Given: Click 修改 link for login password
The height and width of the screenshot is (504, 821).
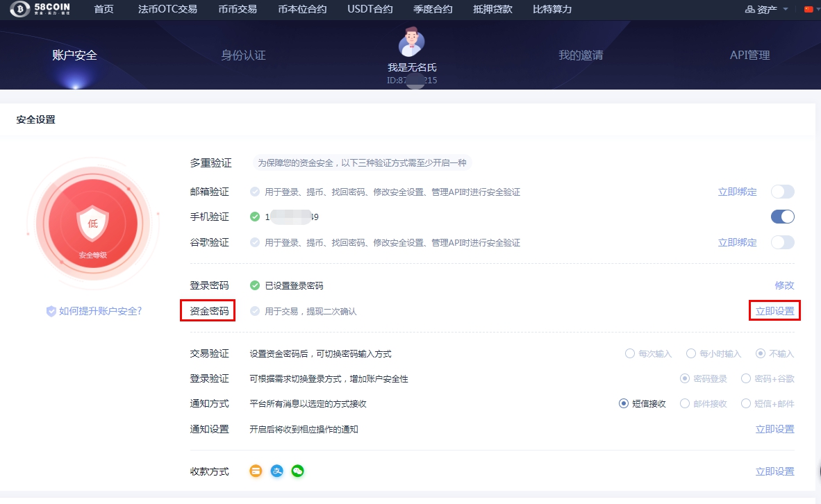Looking at the screenshot, I should [x=784, y=285].
